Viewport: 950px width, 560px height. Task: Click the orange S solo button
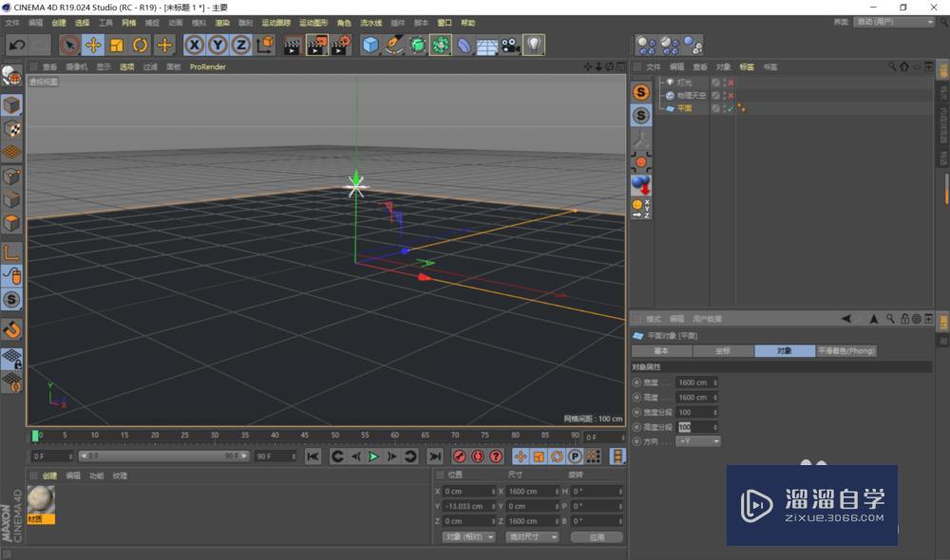click(641, 92)
